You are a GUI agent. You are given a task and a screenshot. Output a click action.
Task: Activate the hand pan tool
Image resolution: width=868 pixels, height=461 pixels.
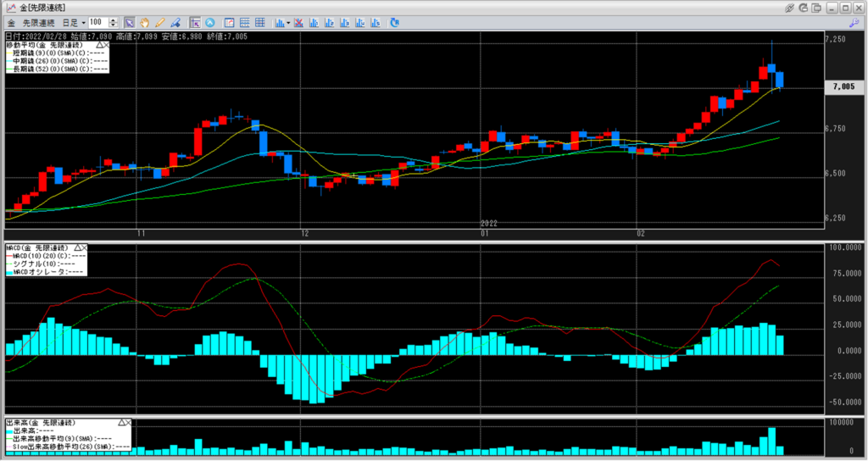[x=144, y=21]
